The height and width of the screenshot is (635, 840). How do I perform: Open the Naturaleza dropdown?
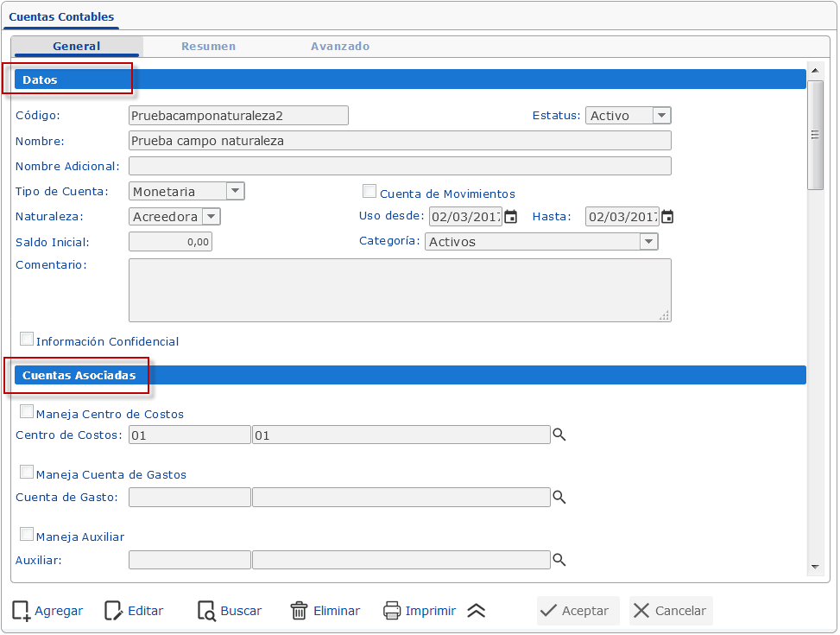[x=209, y=216]
